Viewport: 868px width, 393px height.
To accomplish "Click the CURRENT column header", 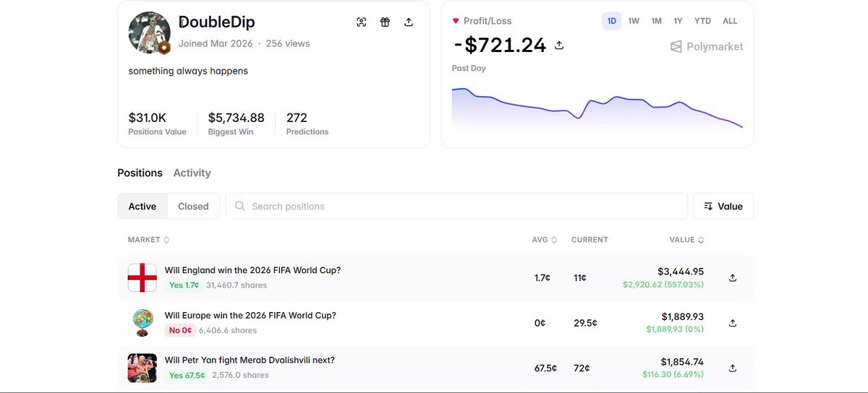I will pyautogui.click(x=590, y=240).
